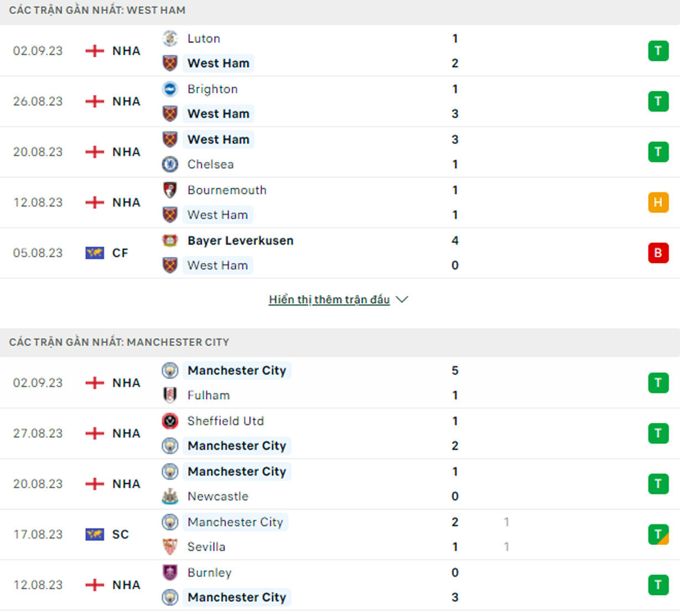This screenshot has height=616, width=680.
Task: Click the Burnley club crest icon
Action: coord(170,572)
